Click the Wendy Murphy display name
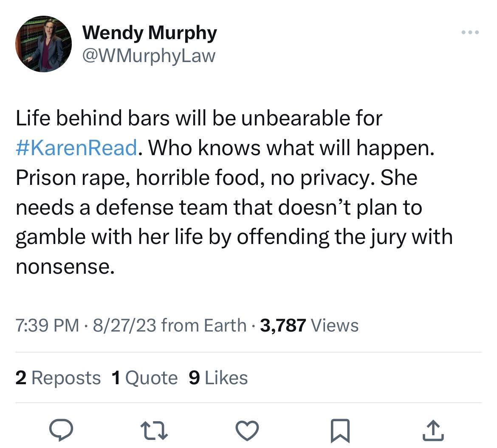 149,33
